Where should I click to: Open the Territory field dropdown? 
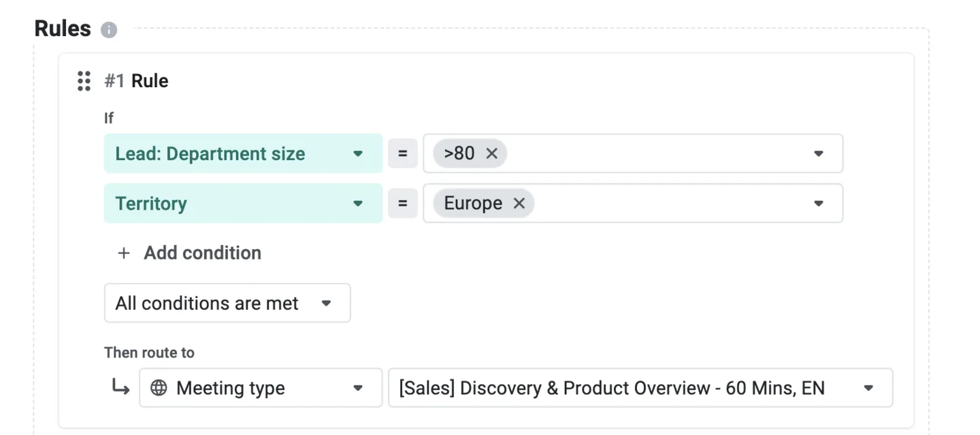(243, 204)
